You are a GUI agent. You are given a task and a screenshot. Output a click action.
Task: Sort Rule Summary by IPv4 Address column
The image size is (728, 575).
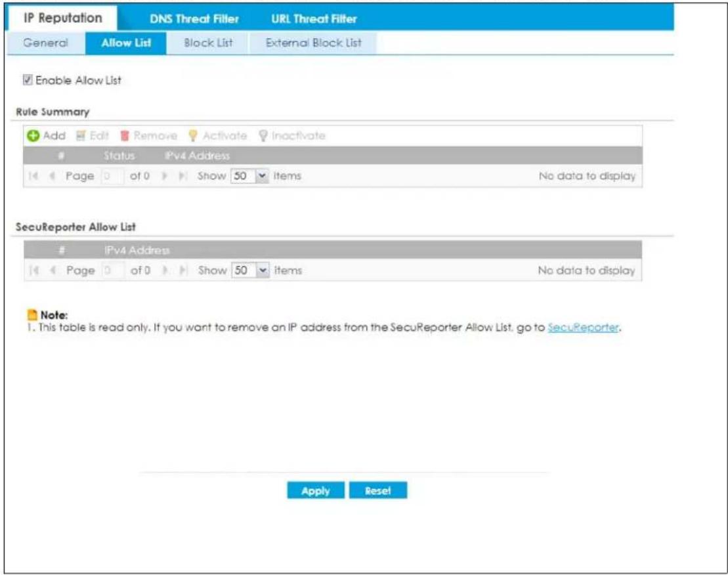coord(198,156)
